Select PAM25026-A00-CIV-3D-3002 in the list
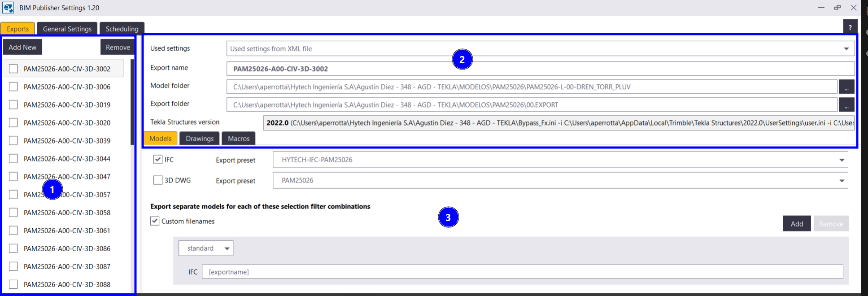The height and width of the screenshot is (296, 868). pyautogui.click(x=67, y=69)
